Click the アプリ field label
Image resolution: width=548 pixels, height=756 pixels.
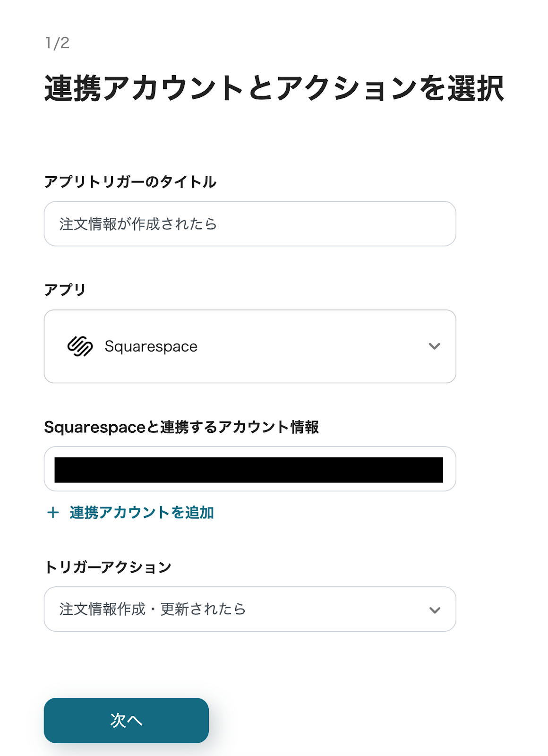[65, 290]
